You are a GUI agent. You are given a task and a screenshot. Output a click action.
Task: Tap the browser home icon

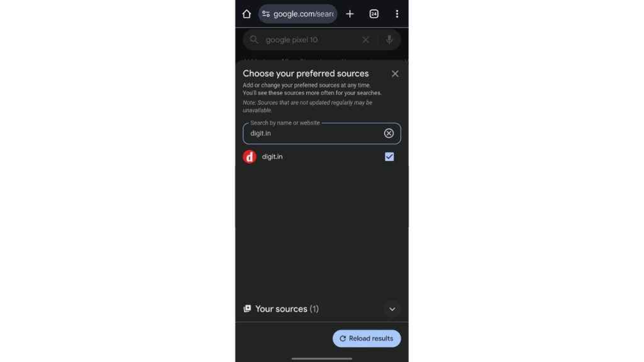point(247,14)
